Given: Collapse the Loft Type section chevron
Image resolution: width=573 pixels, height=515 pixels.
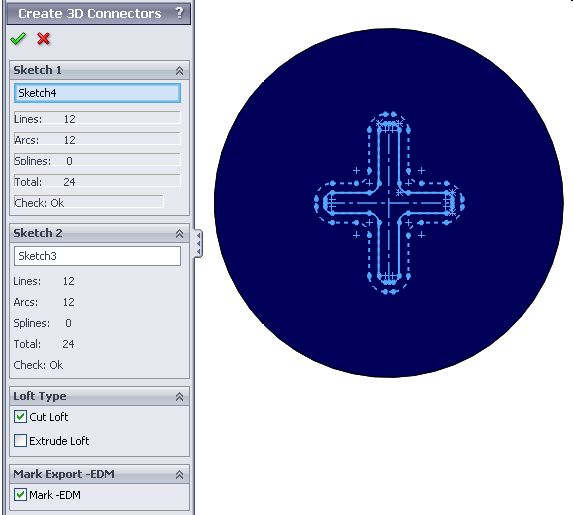Looking at the screenshot, I should point(179,397).
